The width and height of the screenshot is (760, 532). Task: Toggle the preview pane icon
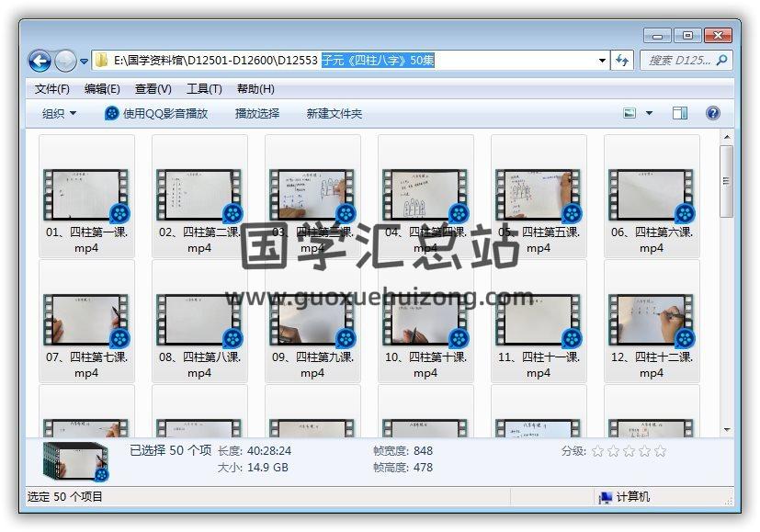click(680, 113)
